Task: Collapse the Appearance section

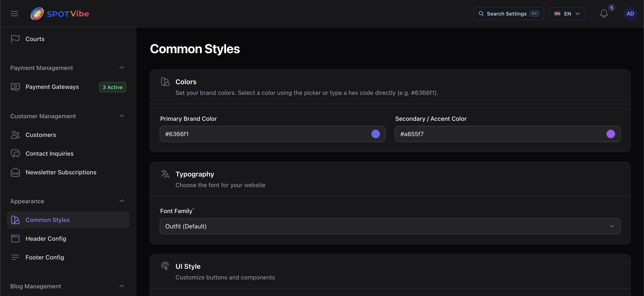Action: click(122, 201)
